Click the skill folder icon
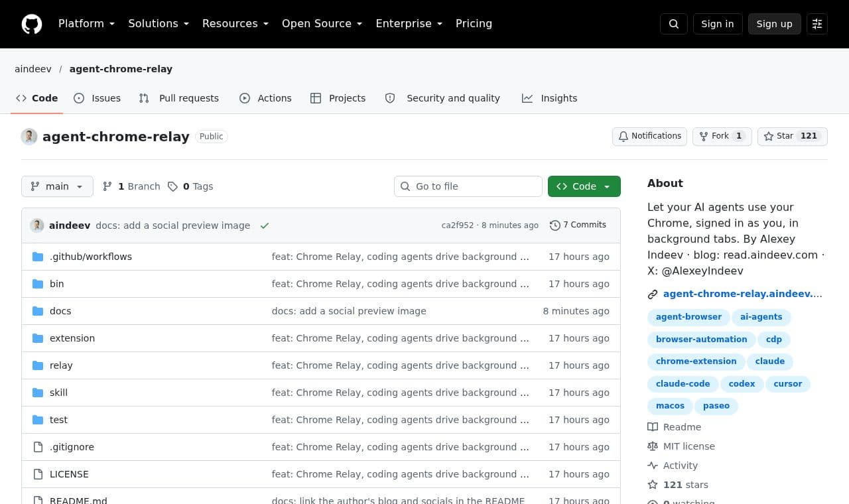The image size is (849, 504). click(38, 393)
